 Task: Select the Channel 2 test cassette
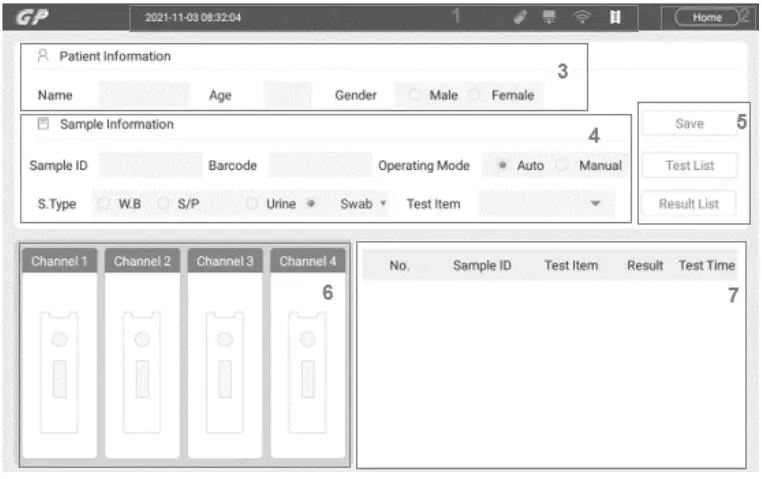coord(142,372)
